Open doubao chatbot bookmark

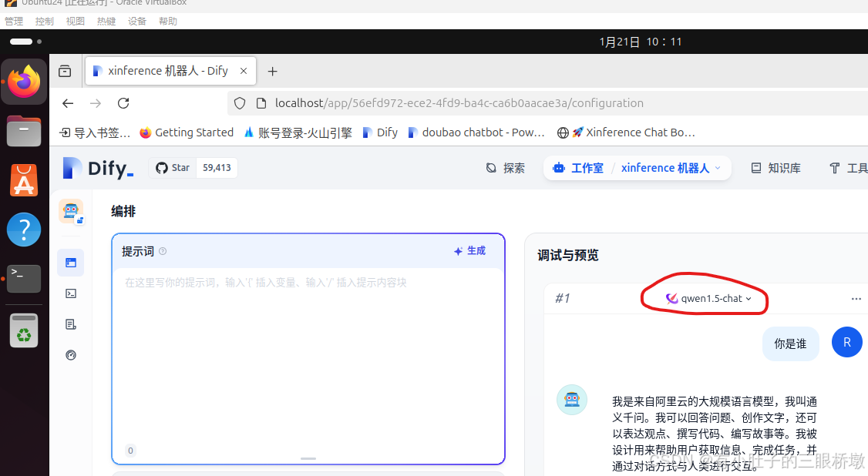(476, 132)
